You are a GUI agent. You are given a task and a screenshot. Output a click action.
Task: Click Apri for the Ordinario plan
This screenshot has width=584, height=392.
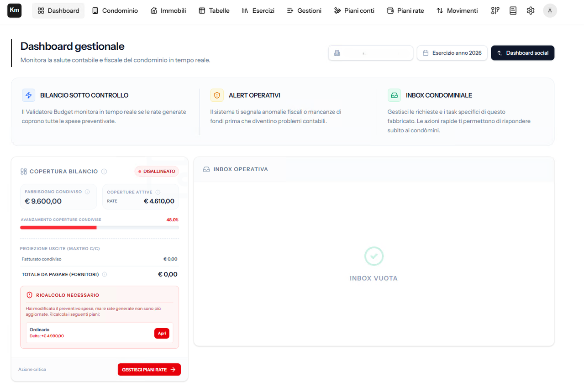[x=162, y=333]
